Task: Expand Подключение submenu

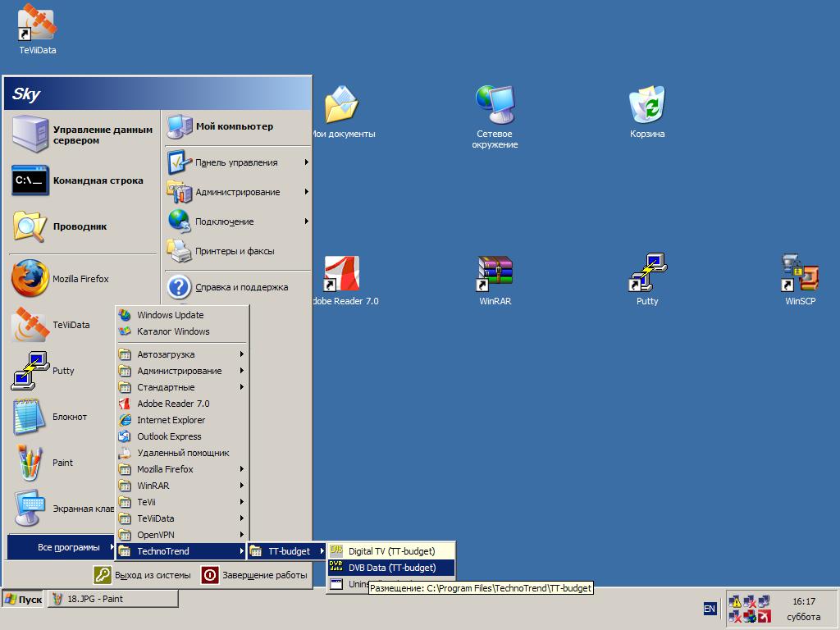Action: [237, 221]
